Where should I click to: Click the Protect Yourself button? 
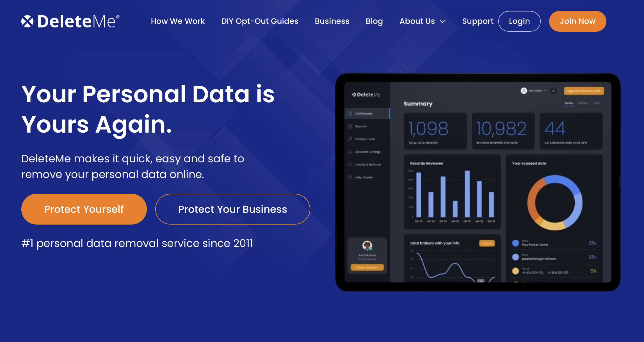point(83,209)
